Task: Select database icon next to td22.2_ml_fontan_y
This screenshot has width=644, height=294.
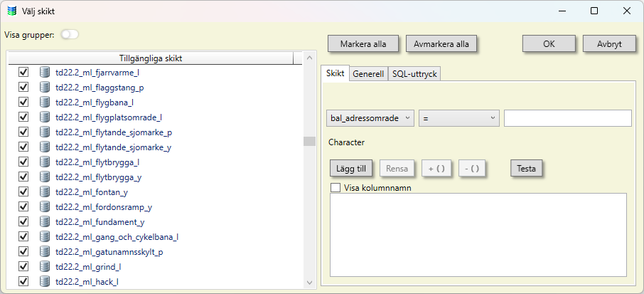Action: [x=45, y=192]
